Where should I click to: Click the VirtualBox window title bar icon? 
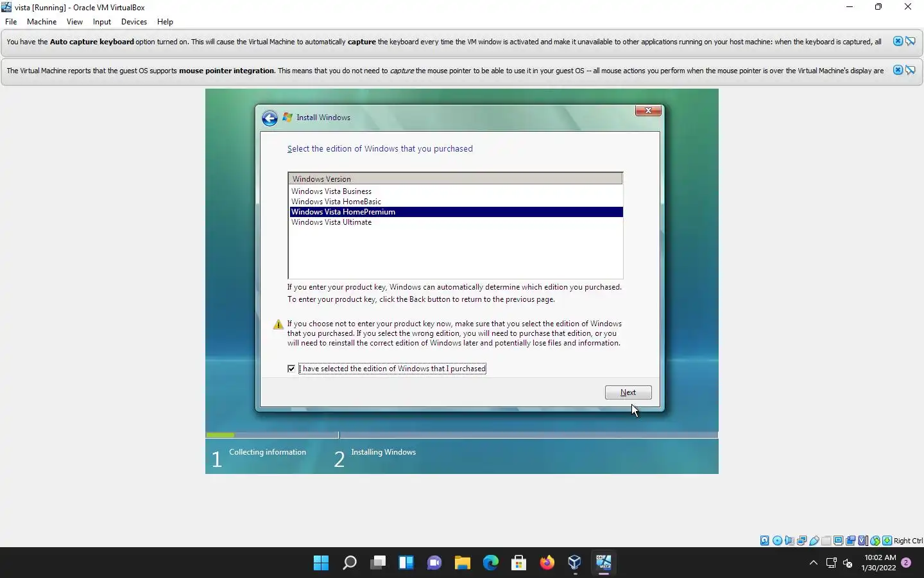(x=6, y=7)
